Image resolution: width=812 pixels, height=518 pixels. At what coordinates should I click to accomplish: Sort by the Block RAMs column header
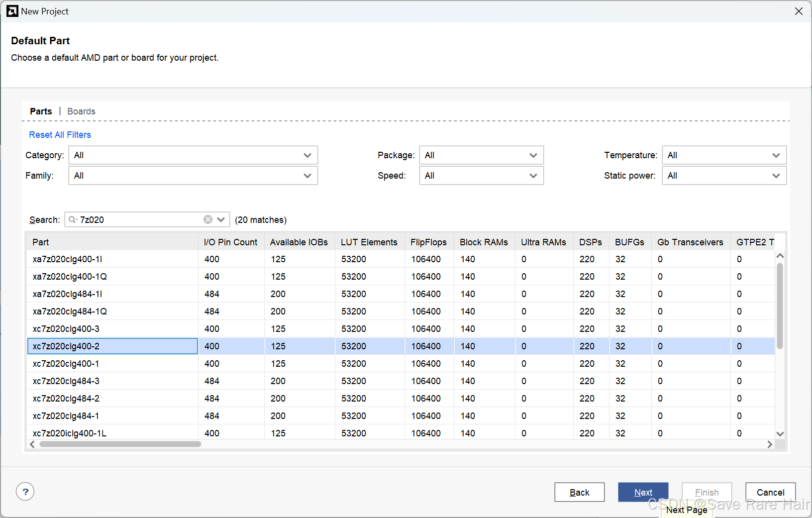484,242
